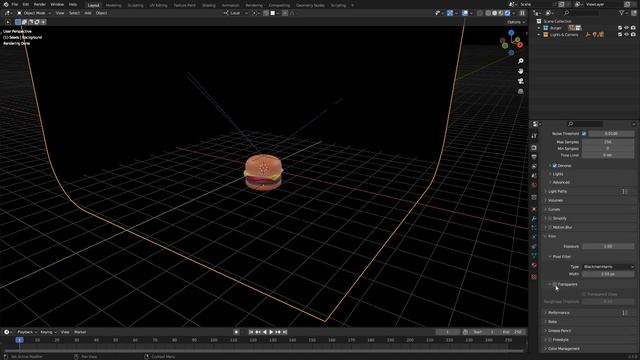The width and height of the screenshot is (640, 360).
Task: Enable the Transparent film checkbox
Action: (x=554, y=284)
